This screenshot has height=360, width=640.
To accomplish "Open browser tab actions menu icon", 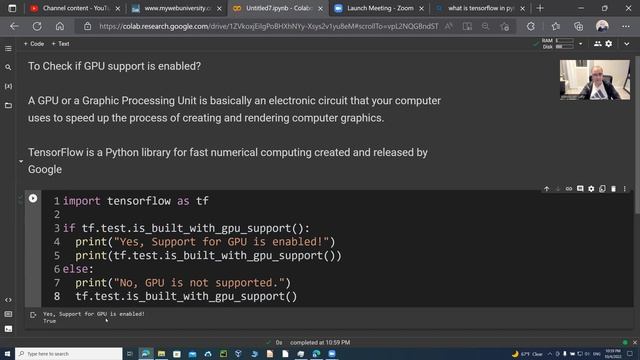I will click(x=12, y=8).
